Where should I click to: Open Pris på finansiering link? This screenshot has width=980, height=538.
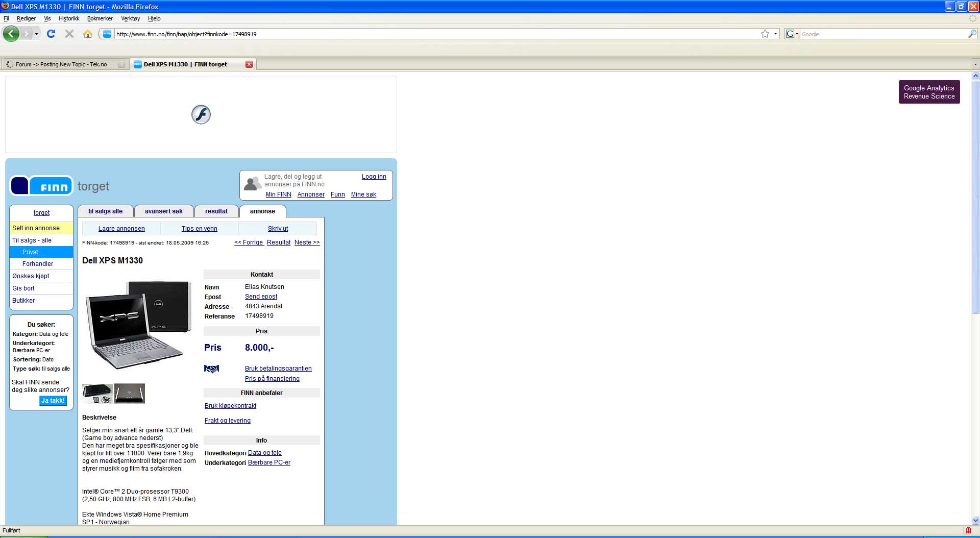click(x=272, y=379)
